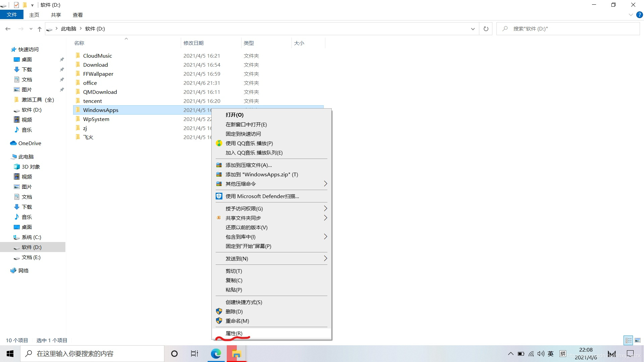
Task: Click the 重命名 shield icon in context menu
Action: (x=218, y=320)
